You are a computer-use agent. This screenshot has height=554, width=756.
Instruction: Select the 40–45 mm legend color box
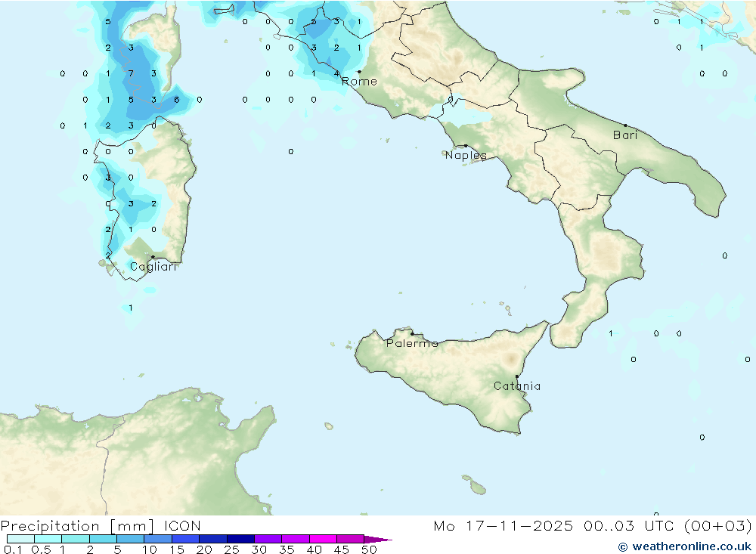pyautogui.click(x=323, y=539)
